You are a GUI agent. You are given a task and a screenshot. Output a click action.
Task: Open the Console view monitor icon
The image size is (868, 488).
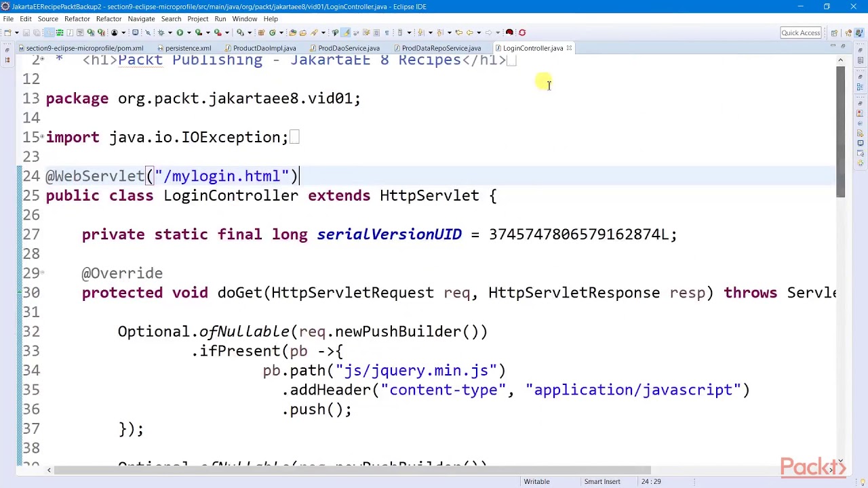[x=860, y=143]
